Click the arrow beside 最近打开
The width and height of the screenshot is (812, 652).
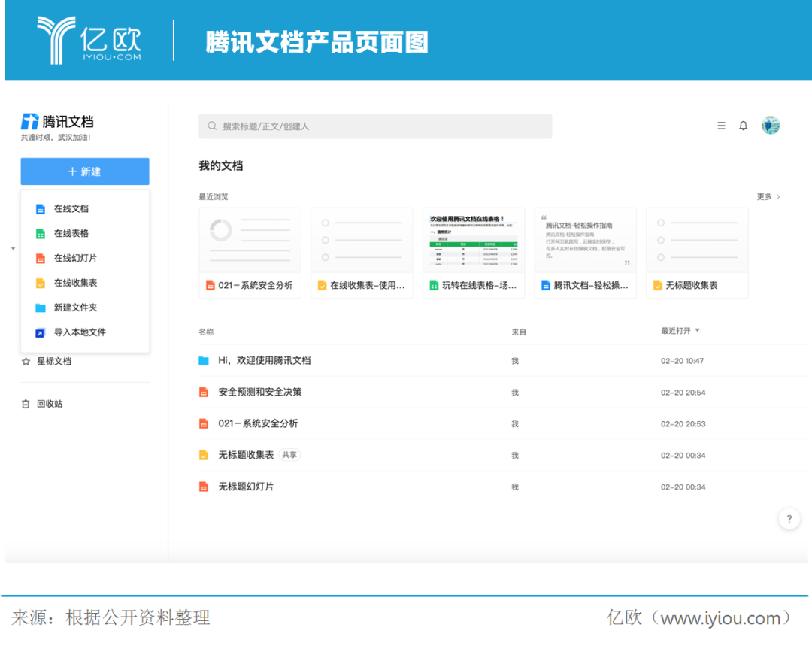pyautogui.click(x=698, y=330)
